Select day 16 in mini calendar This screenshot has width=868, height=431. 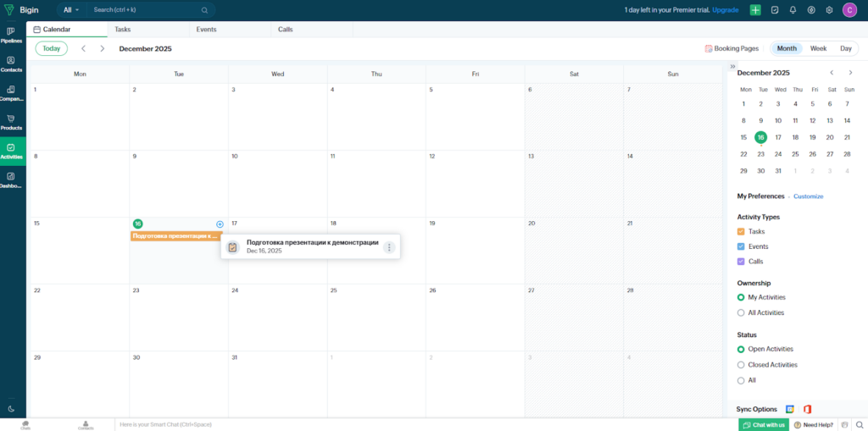click(x=760, y=138)
